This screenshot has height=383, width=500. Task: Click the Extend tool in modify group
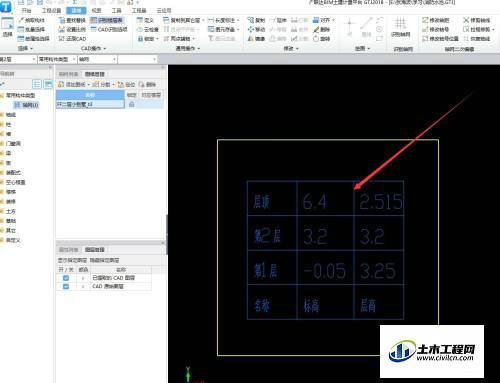coord(278,20)
